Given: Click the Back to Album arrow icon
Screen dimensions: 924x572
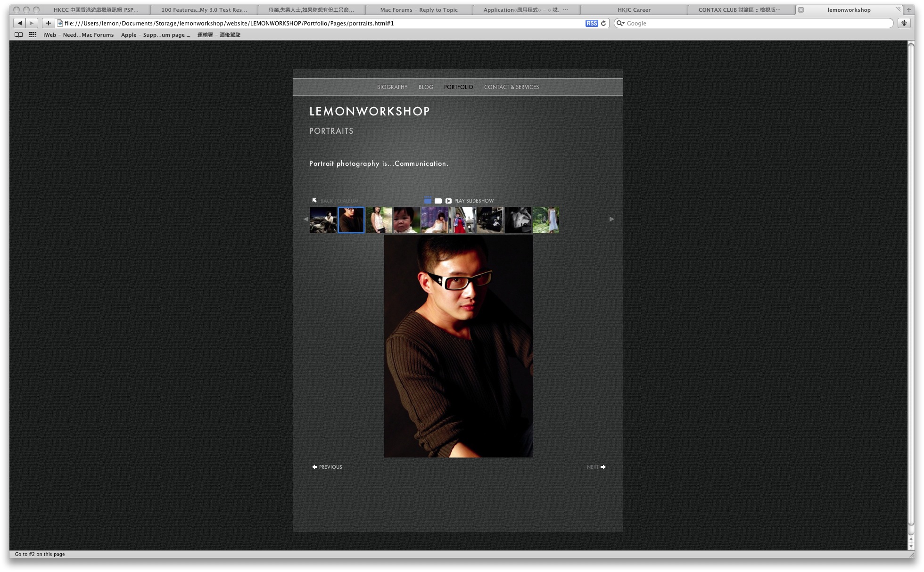Looking at the screenshot, I should click(x=314, y=201).
